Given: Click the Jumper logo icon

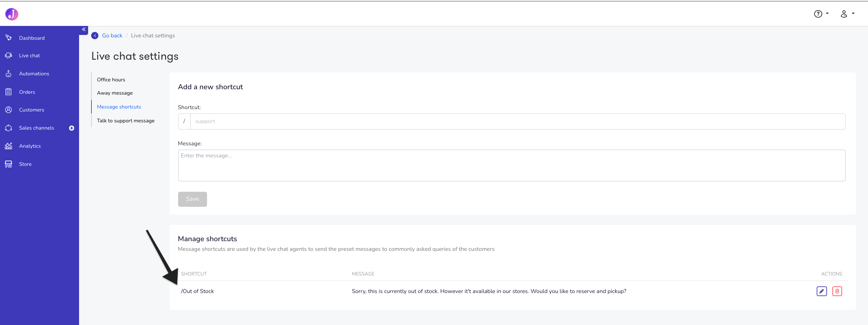Looking at the screenshot, I should 12,14.
